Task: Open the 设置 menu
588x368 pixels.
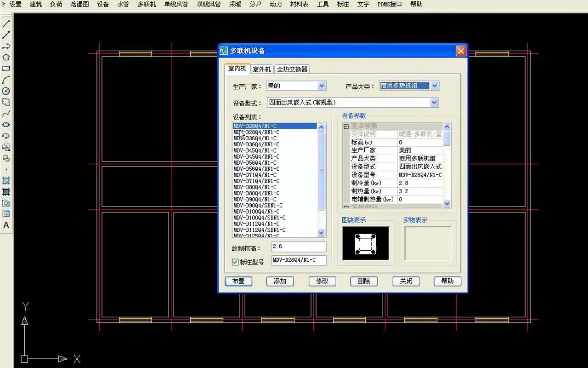Action: point(16,4)
